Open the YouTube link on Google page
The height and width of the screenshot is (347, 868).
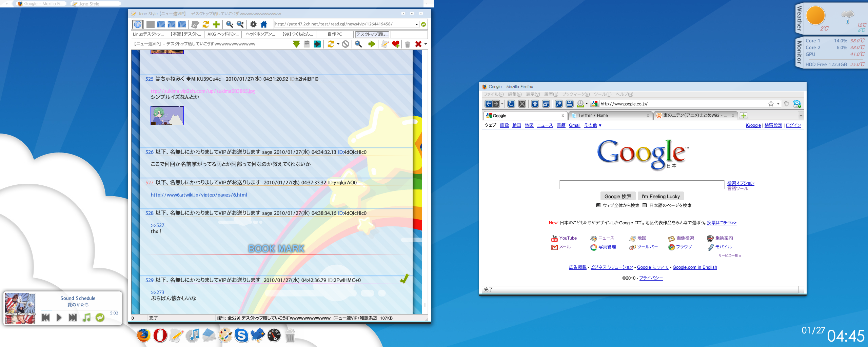tap(568, 238)
